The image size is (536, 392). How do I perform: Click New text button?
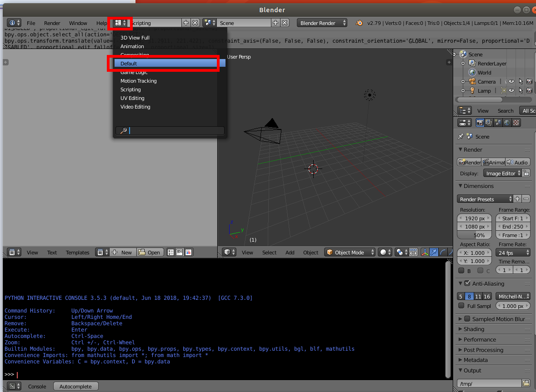122,253
